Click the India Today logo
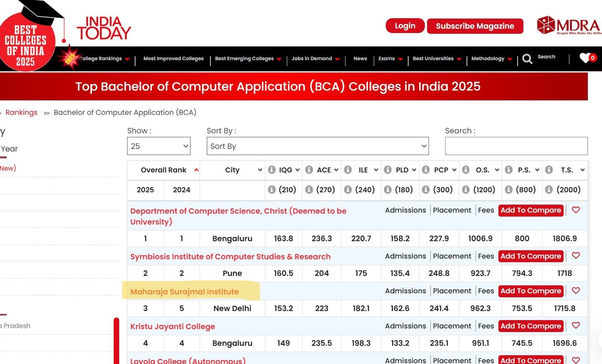This screenshot has width=602, height=364. [x=104, y=28]
